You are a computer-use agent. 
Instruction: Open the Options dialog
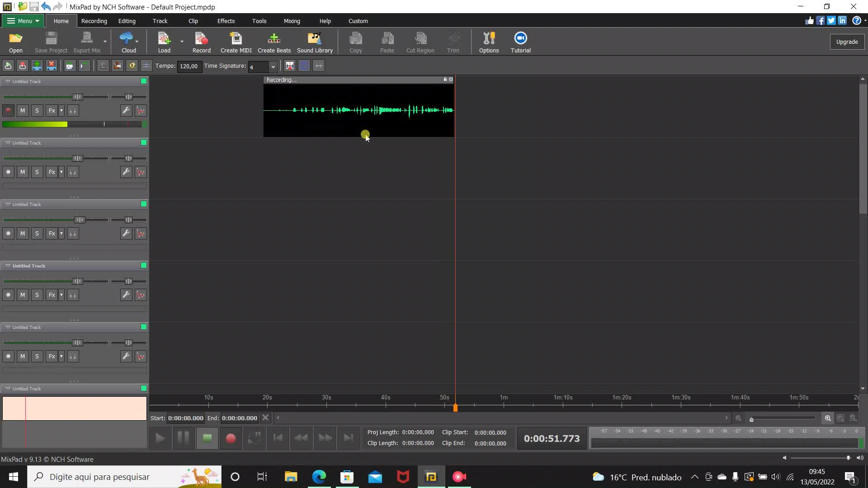489,42
